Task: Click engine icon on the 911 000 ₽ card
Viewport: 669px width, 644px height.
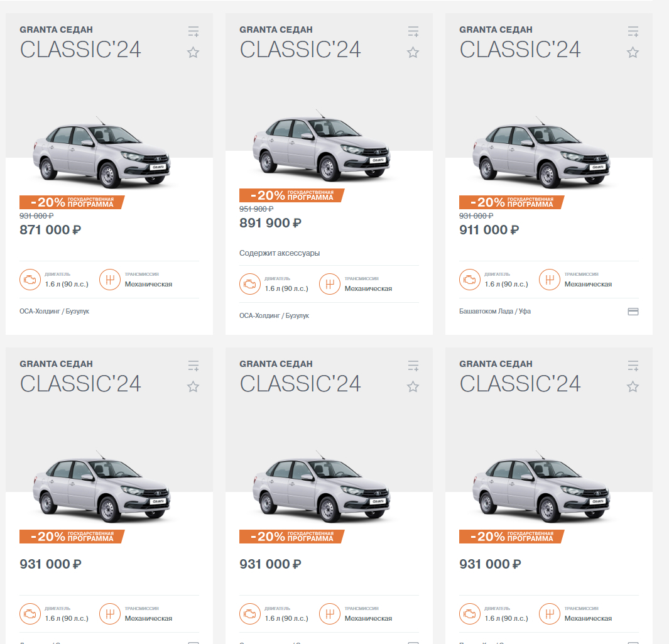Action: (469, 280)
